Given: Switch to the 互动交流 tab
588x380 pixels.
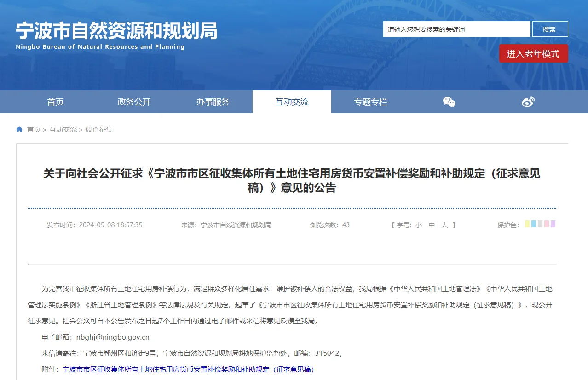Looking at the screenshot, I should coord(292,102).
